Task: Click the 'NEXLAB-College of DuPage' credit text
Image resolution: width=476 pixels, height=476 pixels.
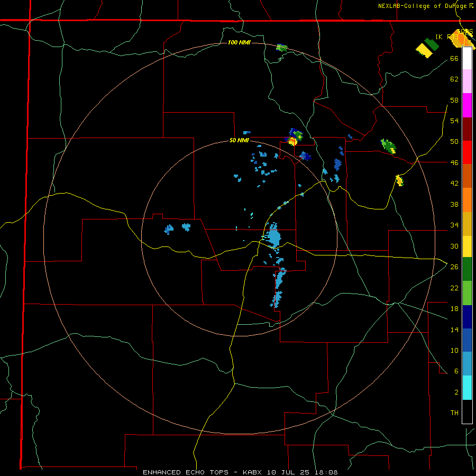Action: [x=423, y=6]
